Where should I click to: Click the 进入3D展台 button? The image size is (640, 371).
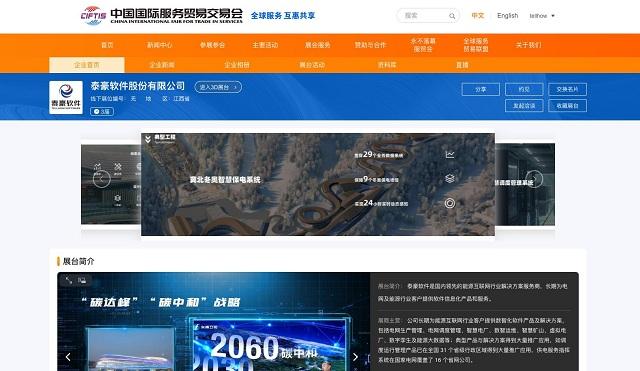point(218,87)
